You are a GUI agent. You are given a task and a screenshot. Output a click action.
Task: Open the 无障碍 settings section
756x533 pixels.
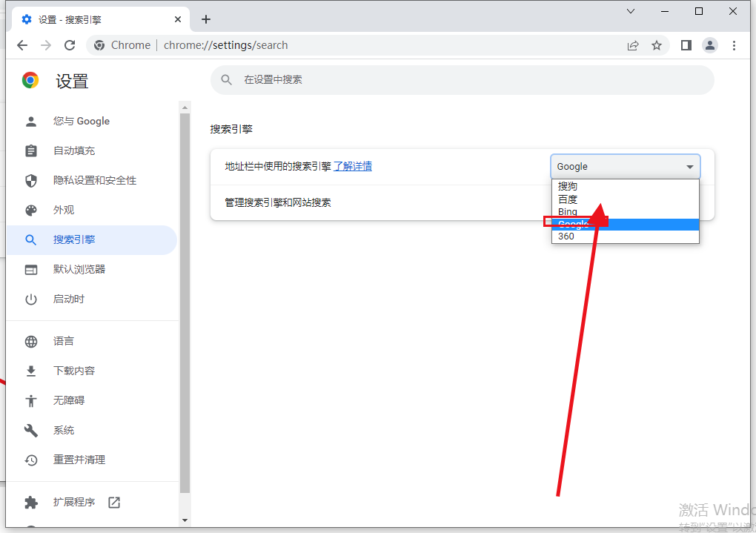92,401
